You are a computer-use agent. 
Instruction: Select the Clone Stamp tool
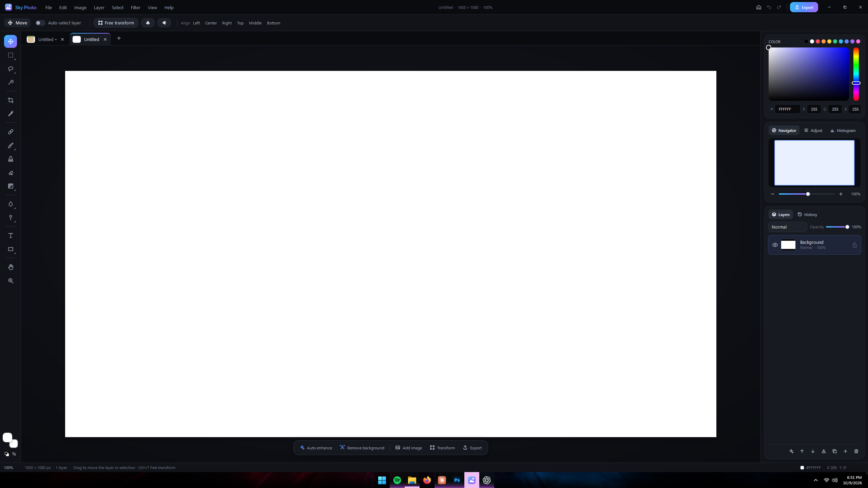click(x=11, y=159)
